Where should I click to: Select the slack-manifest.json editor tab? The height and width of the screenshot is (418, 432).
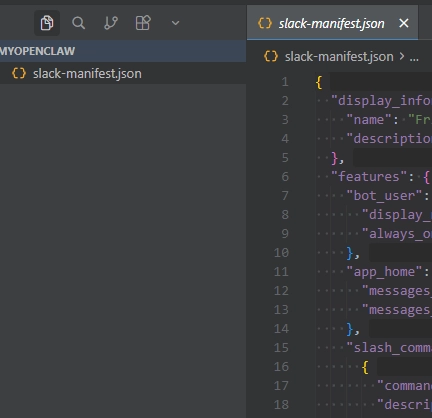[332, 23]
